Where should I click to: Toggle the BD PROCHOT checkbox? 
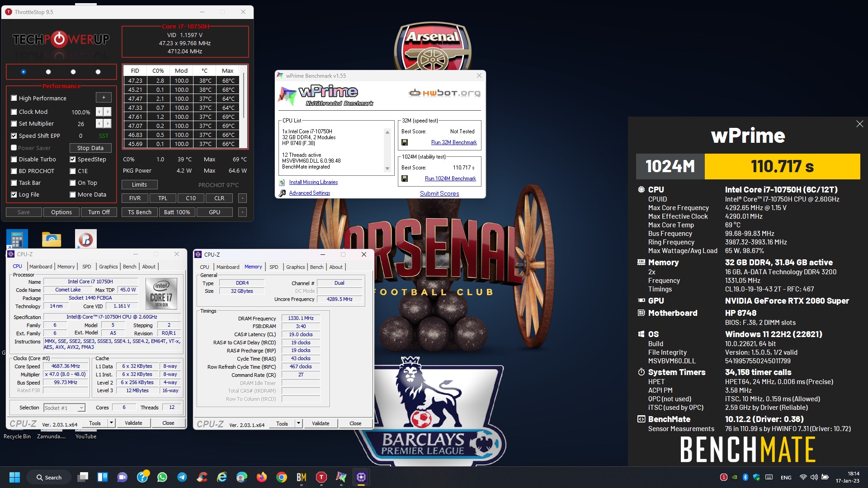[14, 171]
